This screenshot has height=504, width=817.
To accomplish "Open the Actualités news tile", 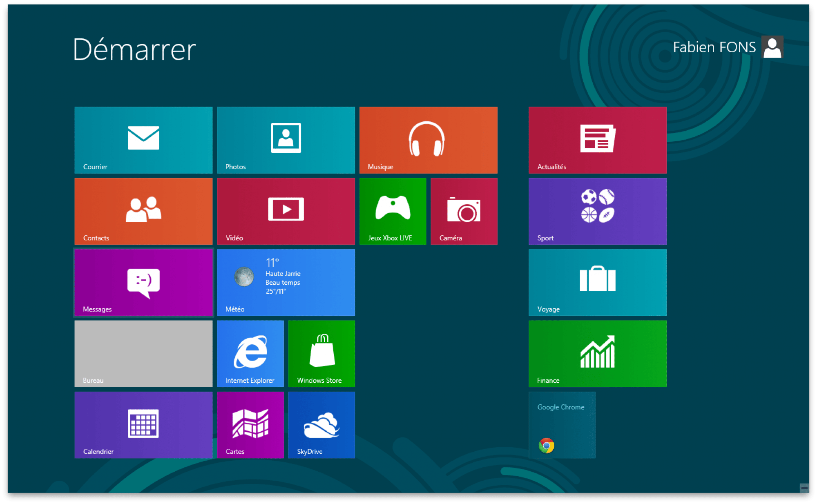I will (598, 140).
